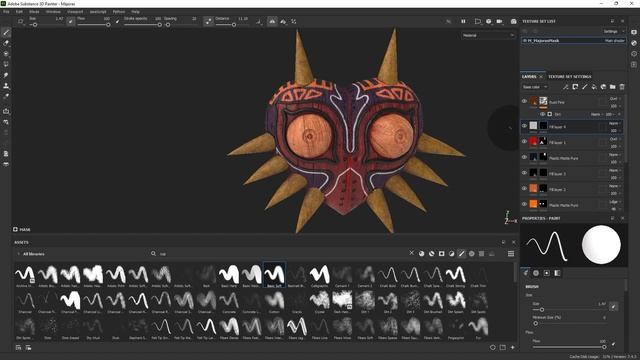The image size is (640, 360).
Task: Open the Material viewport mode dropdown
Action: (488, 36)
